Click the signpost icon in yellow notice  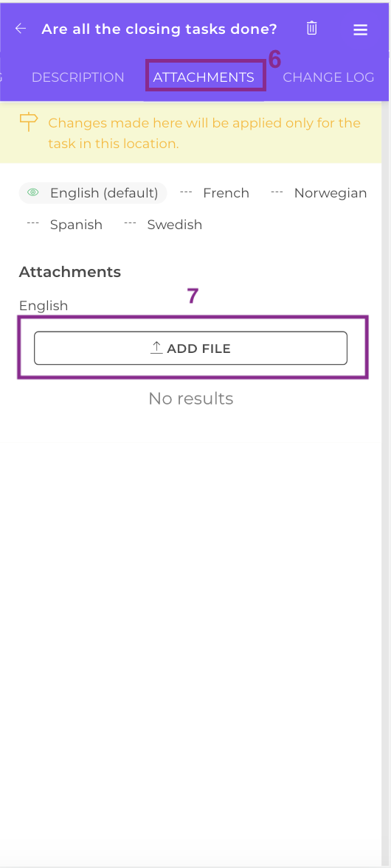click(28, 122)
